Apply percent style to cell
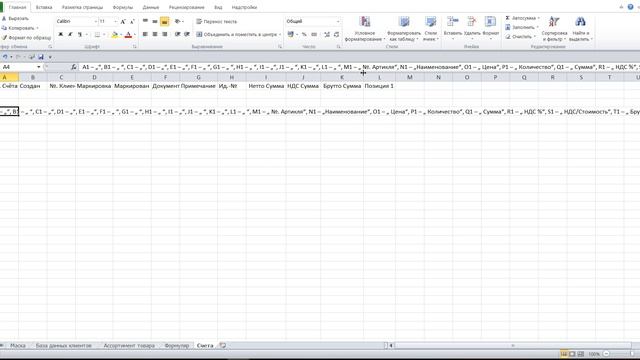The width and height of the screenshot is (640, 360). [x=304, y=35]
